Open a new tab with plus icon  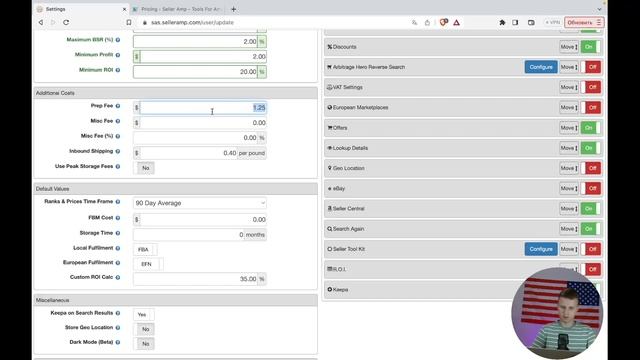(233, 9)
